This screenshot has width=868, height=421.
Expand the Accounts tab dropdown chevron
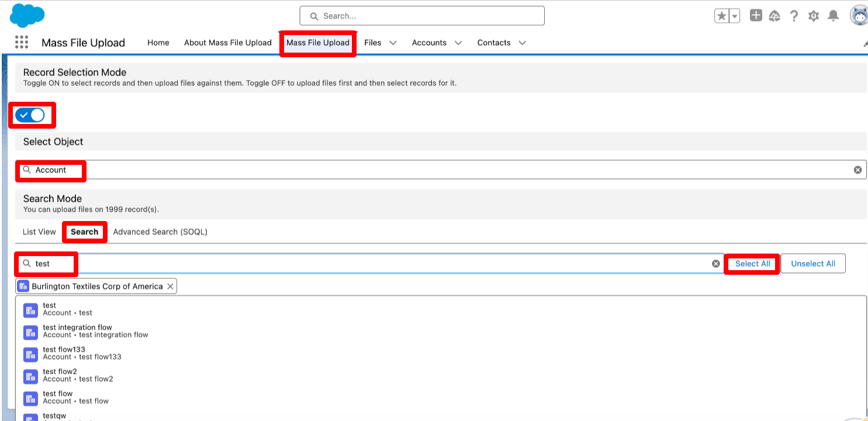(x=458, y=43)
